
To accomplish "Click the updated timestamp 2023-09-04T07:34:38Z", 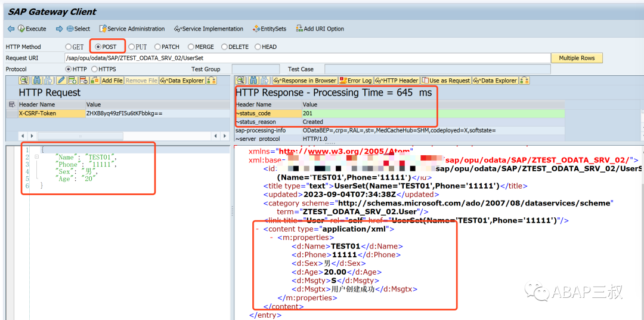I will click(351, 194).
